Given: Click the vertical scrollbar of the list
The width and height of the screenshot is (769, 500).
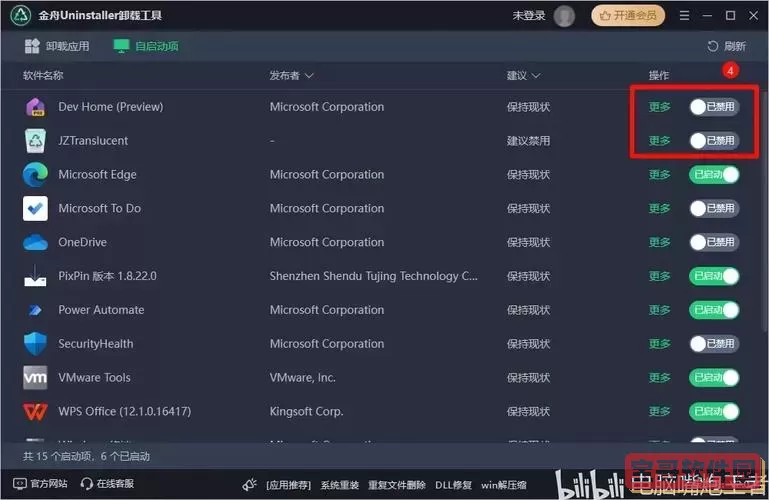Looking at the screenshot, I should (763, 211).
